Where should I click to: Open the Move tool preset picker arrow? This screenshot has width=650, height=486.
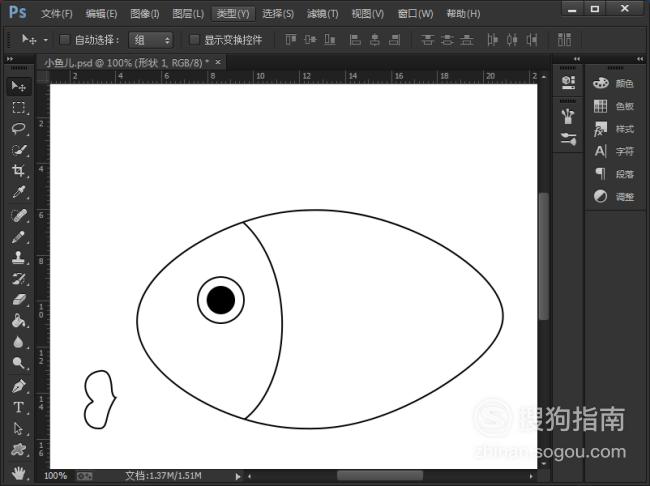(x=46, y=40)
